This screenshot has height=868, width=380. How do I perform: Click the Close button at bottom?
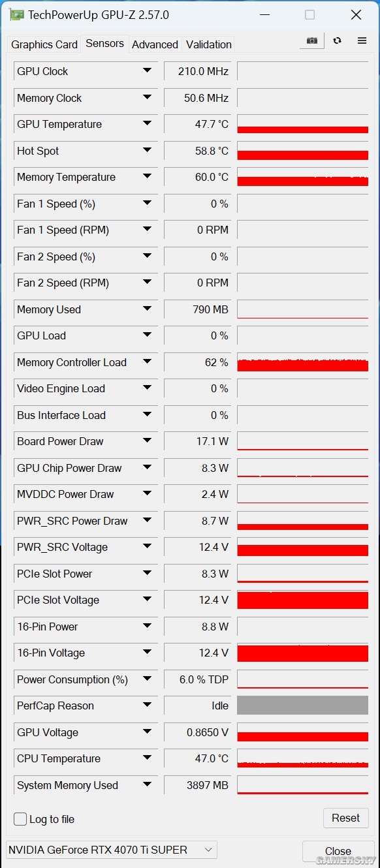point(338,851)
